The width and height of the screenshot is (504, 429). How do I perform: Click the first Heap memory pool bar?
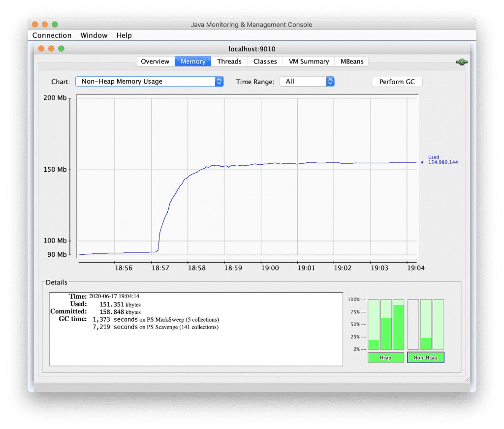pos(374,325)
